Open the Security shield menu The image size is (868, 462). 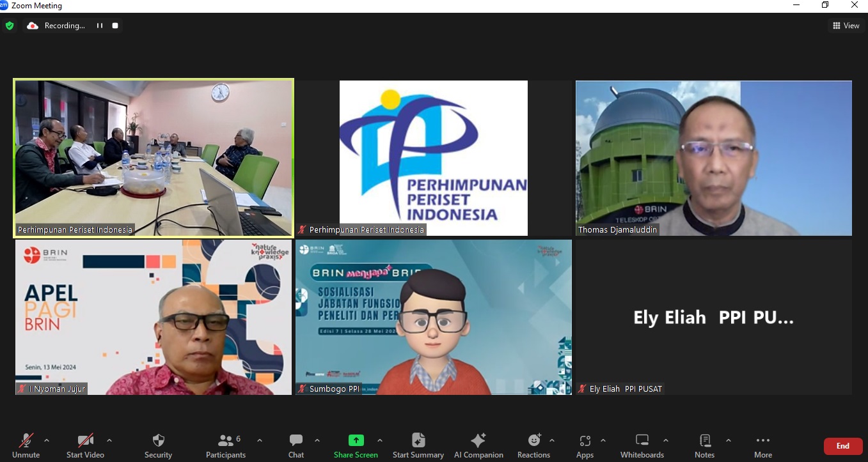[x=158, y=445]
